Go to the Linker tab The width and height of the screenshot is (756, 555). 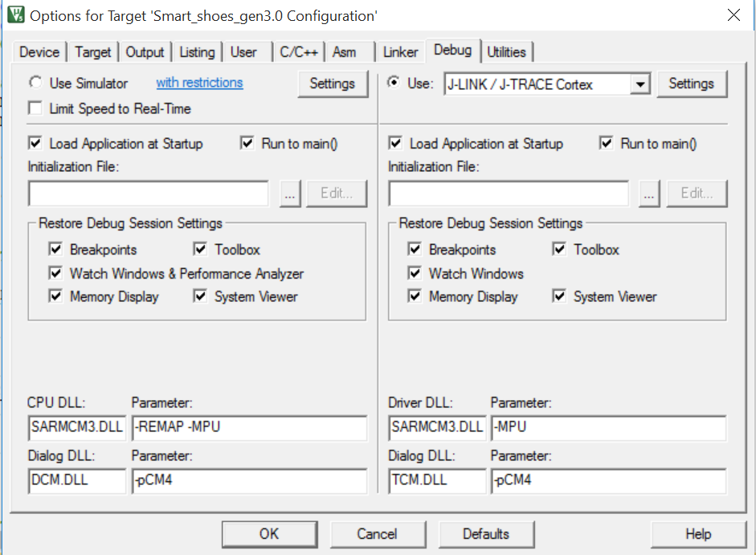[400, 52]
